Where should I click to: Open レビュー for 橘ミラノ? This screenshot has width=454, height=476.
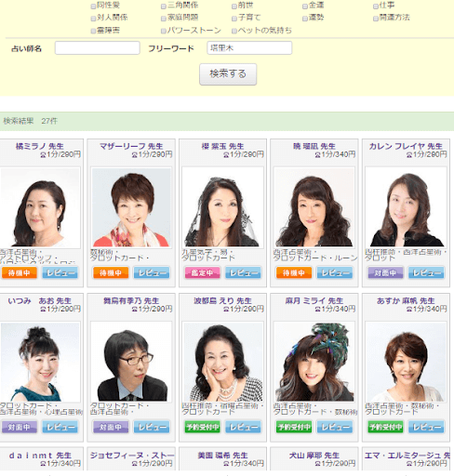pos(60,272)
